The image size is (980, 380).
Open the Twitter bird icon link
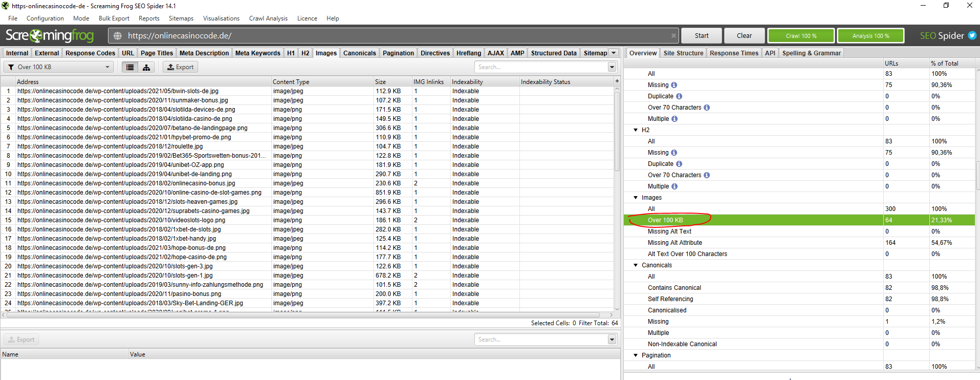(972, 36)
